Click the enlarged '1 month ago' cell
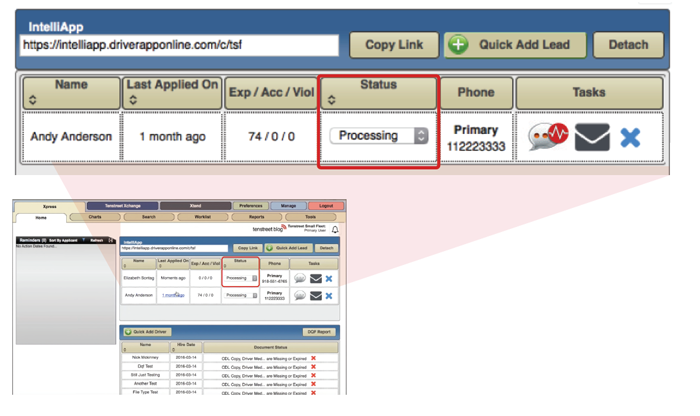Viewport: 700px width, 416px height. [172, 137]
